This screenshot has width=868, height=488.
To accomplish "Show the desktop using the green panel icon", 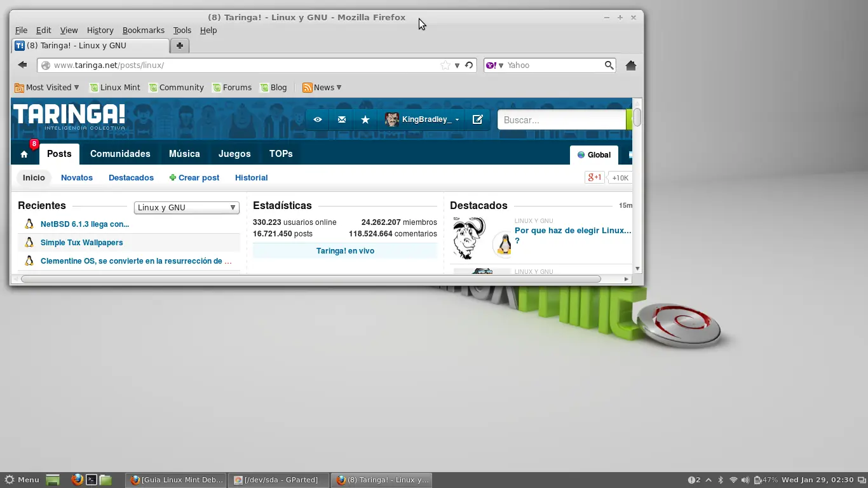I will pos(53,480).
